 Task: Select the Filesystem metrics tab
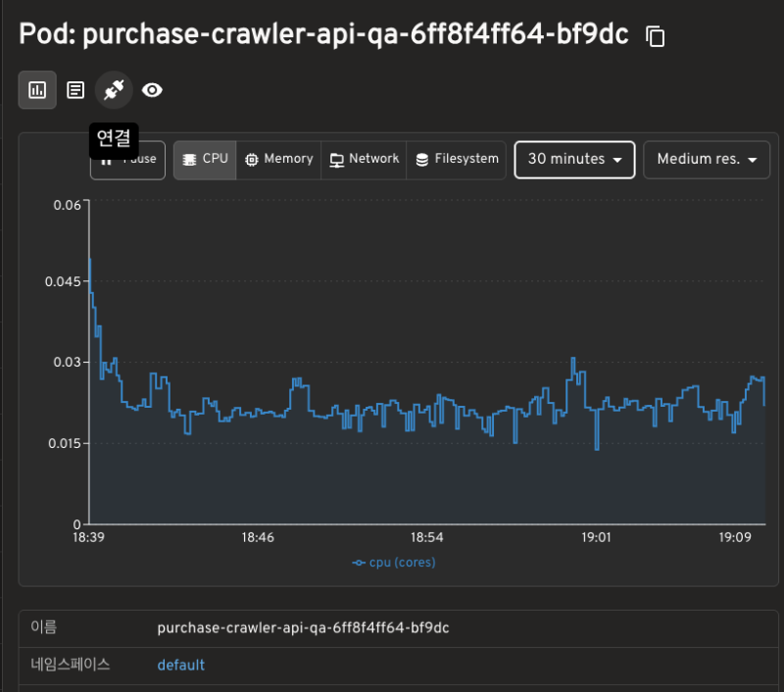pos(457,160)
